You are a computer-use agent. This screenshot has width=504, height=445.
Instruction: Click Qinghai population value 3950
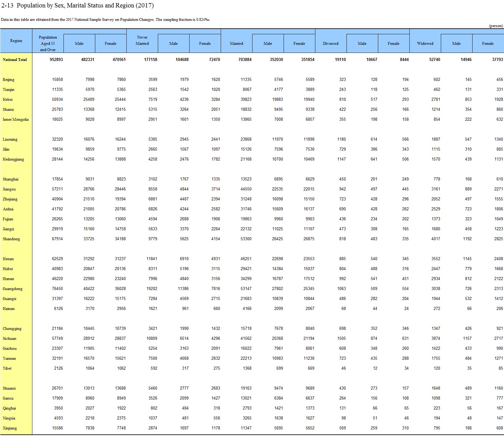59,408
